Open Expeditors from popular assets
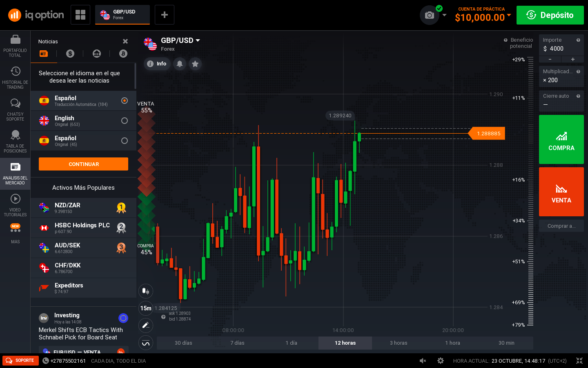588x368 pixels. point(83,288)
